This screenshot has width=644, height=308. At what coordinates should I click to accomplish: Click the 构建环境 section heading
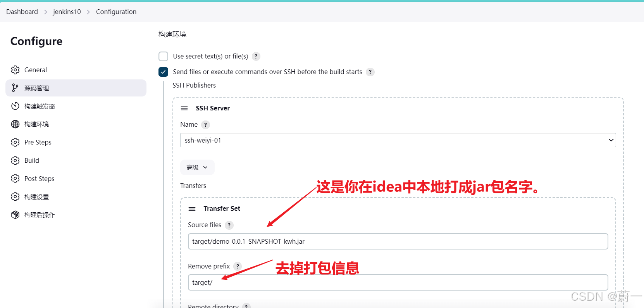tap(172, 34)
